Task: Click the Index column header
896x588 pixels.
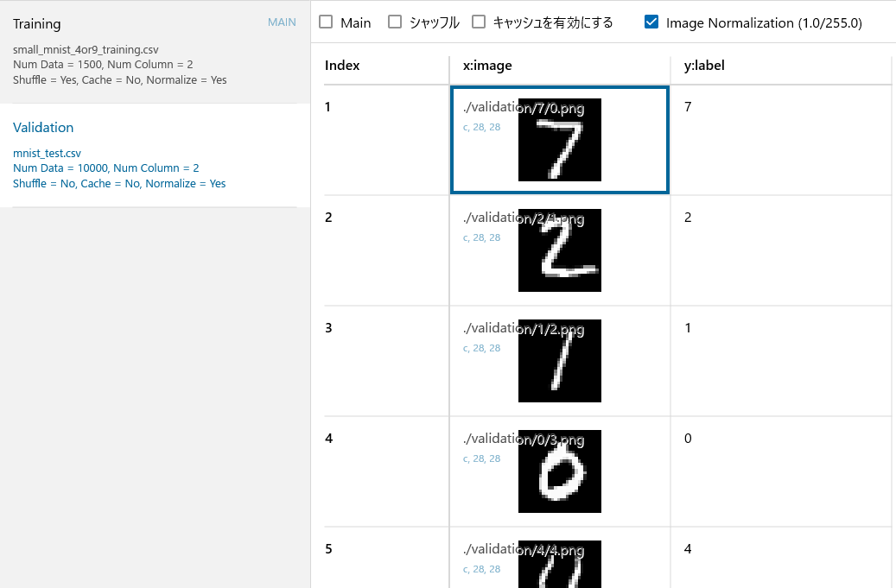Action: (x=342, y=65)
